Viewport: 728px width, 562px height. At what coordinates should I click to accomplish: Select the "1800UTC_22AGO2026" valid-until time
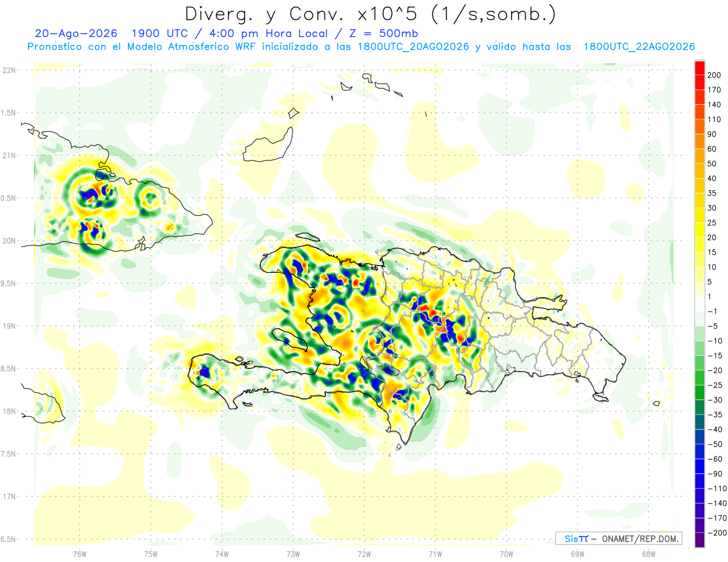pyautogui.click(x=639, y=47)
